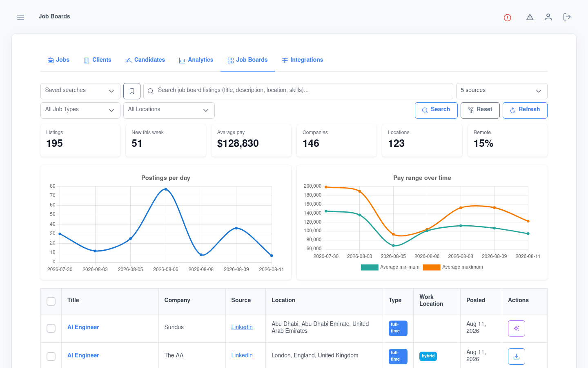
Task: Open the user profile icon
Action: pos(548,17)
